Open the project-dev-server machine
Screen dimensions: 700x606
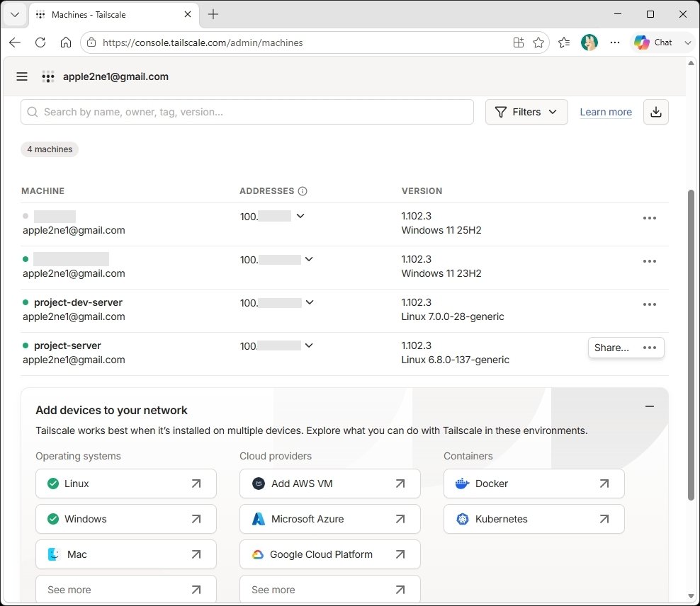pyautogui.click(x=78, y=302)
